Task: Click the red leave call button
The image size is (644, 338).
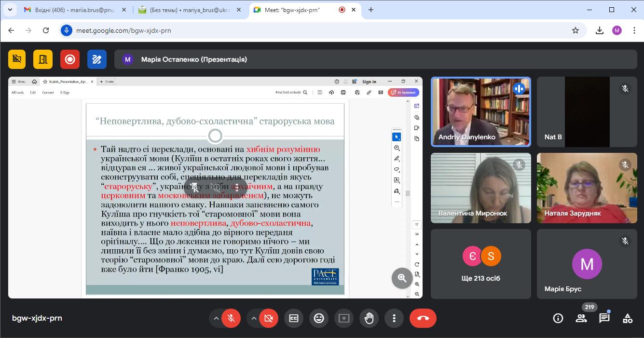Action: (423, 318)
